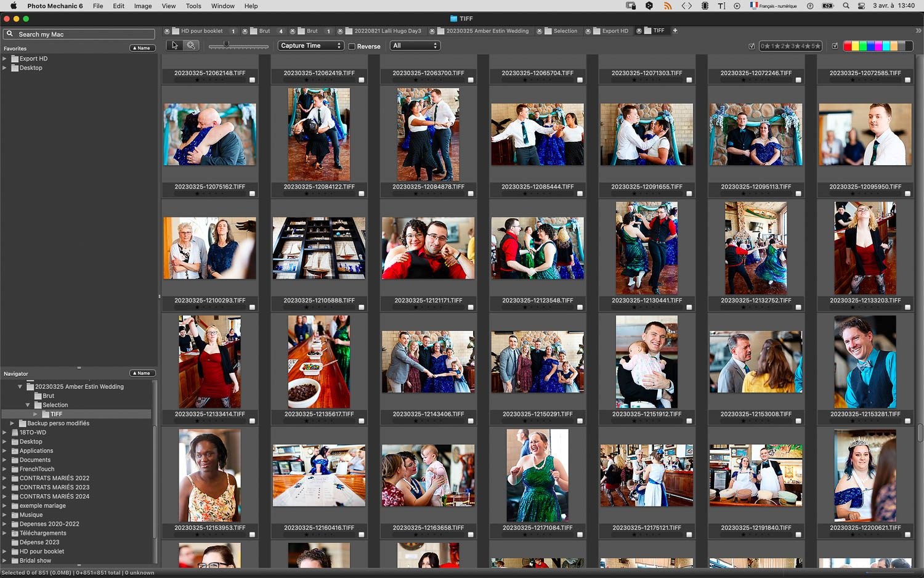This screenshot has width=924, height=578.
Task: Close the Selection tab
Action: [x=540, y=31]
